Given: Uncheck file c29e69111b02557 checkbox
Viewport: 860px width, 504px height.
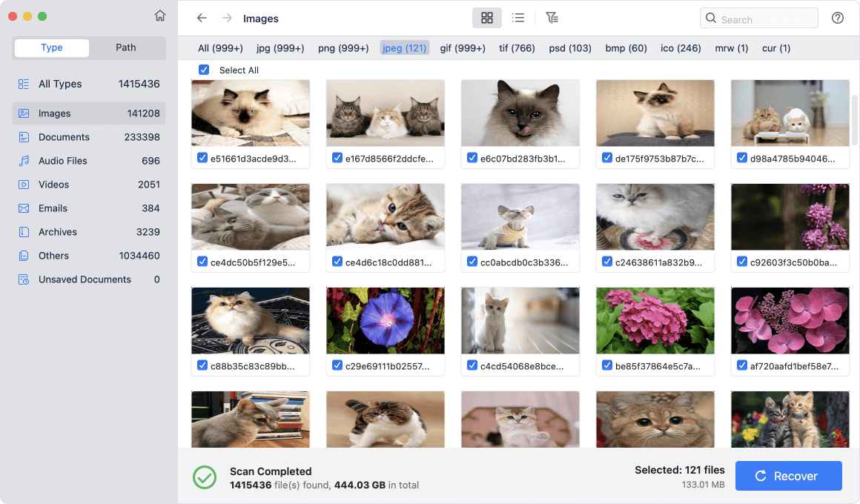Looking at the screenshot, I should [x=337, y=365].
